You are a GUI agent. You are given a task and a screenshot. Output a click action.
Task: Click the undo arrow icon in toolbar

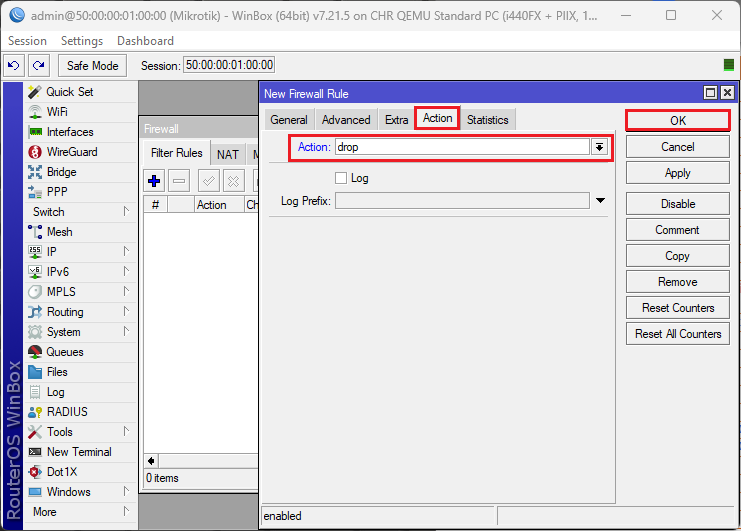pos(14,65)
